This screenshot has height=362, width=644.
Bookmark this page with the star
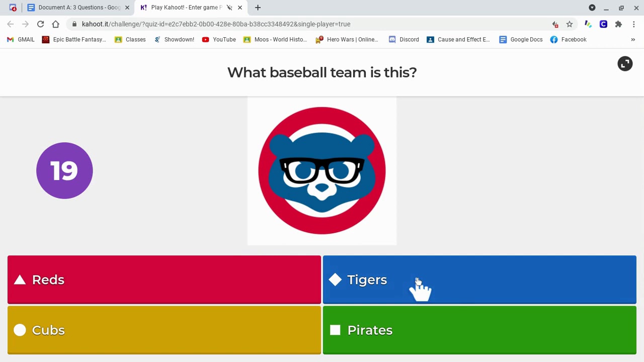[x=570, y=24]
